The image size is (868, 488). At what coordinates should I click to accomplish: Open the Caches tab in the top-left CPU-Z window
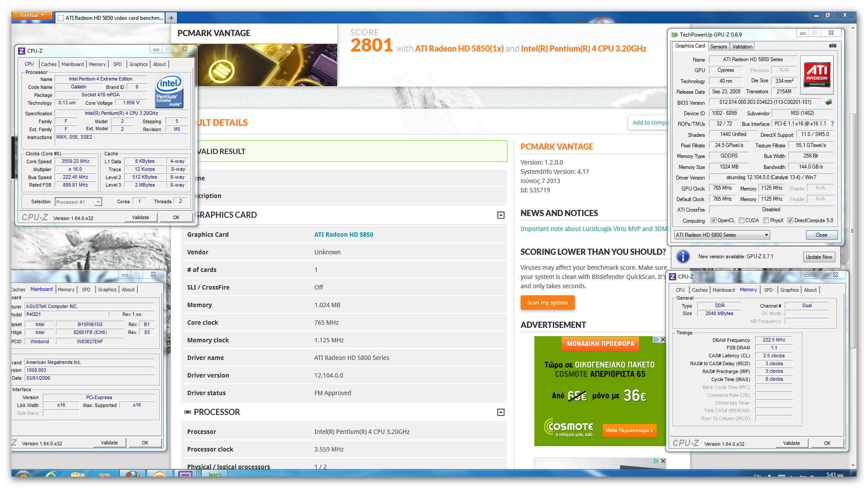click(48, 64)
